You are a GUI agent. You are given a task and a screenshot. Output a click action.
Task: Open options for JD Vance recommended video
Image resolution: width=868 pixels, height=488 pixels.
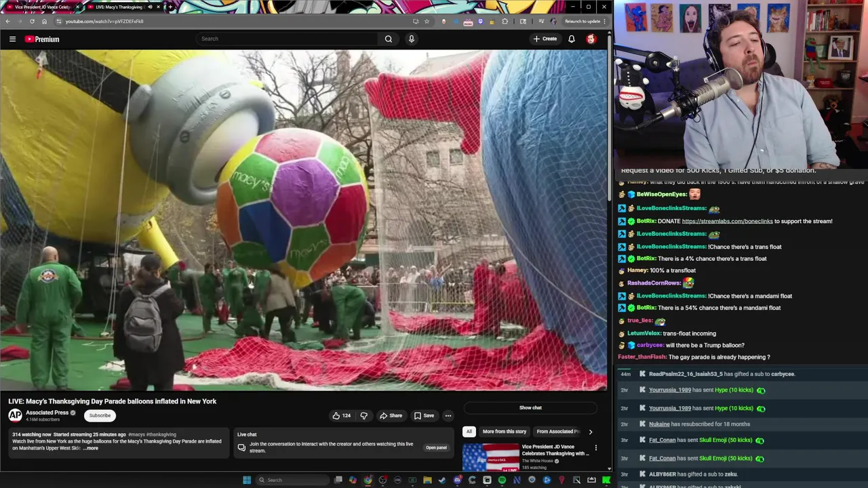(595, 447)
